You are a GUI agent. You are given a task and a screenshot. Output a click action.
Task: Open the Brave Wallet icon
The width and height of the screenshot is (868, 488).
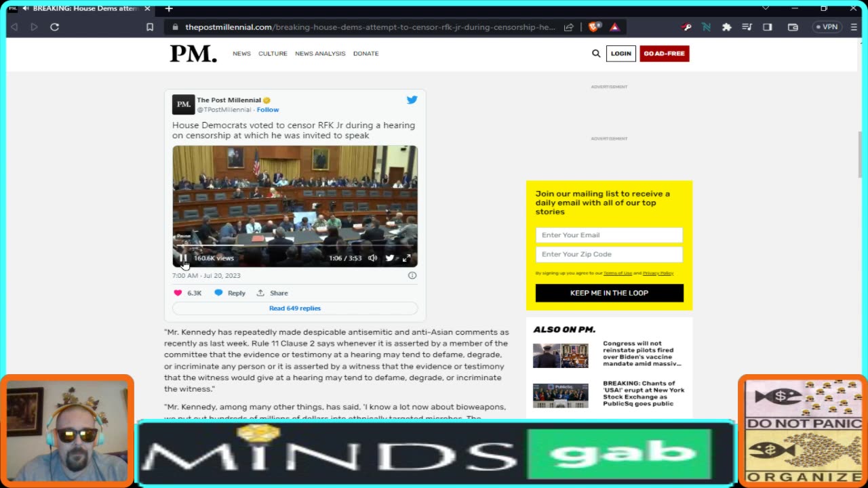pyautogui.click(x=793, y=27)
